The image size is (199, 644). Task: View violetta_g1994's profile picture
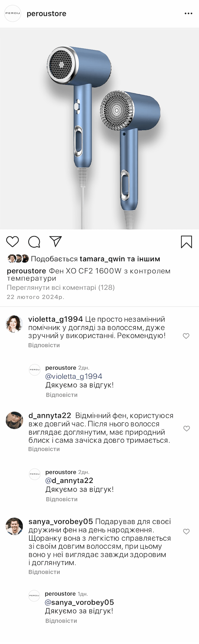coord(14,324)
